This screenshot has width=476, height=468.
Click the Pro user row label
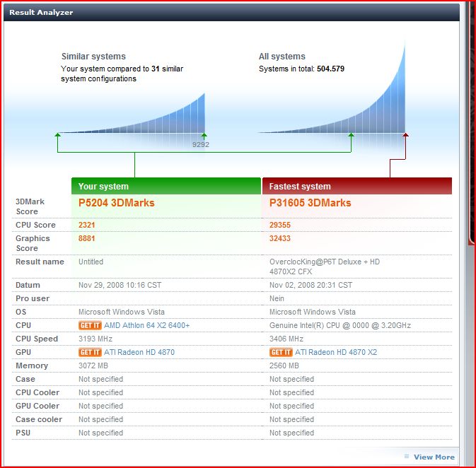(x=32, y=298)
